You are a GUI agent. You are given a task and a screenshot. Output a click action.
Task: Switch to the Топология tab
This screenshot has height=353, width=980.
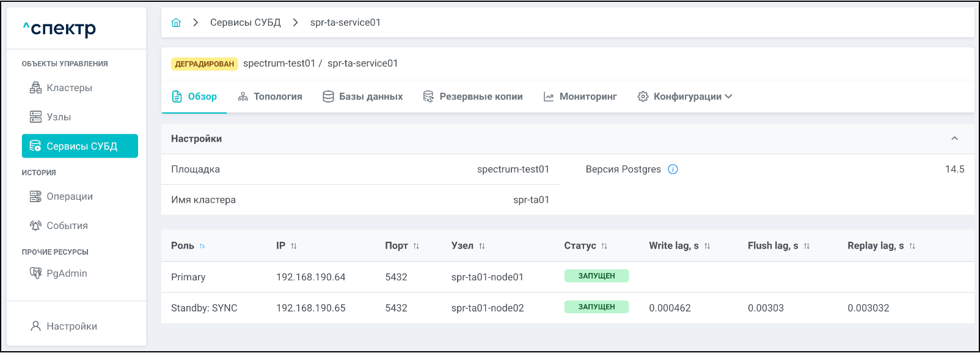[x=270, y=96]
